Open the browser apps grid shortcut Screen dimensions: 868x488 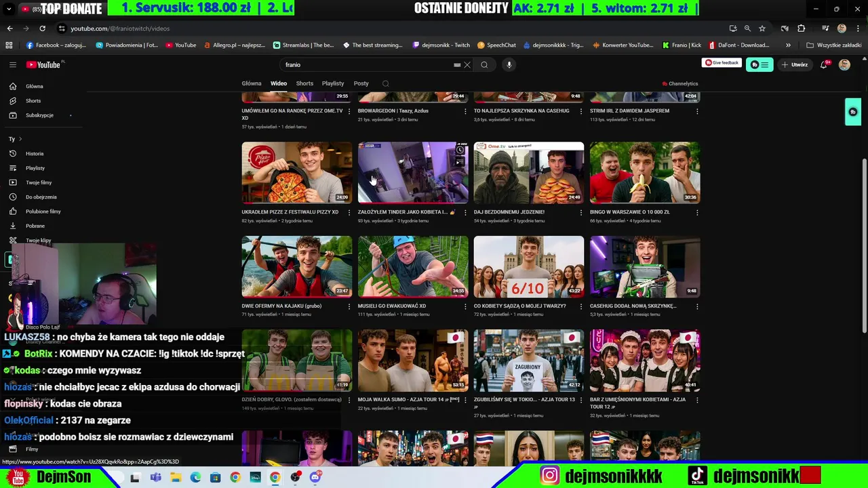click(x=9, y=45)
